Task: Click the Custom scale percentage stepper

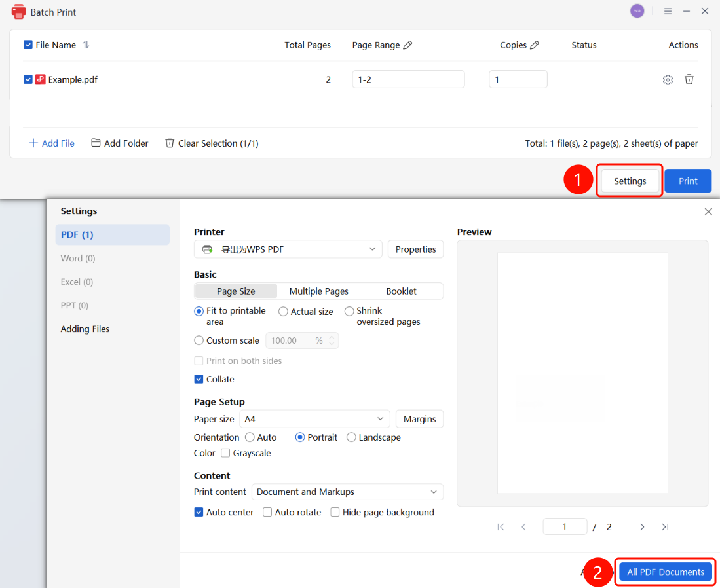Action: 332,340
